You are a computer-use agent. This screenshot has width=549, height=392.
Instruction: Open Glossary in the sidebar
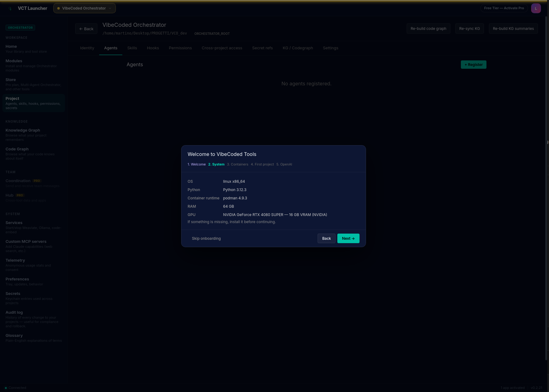(x=34, y=338)
